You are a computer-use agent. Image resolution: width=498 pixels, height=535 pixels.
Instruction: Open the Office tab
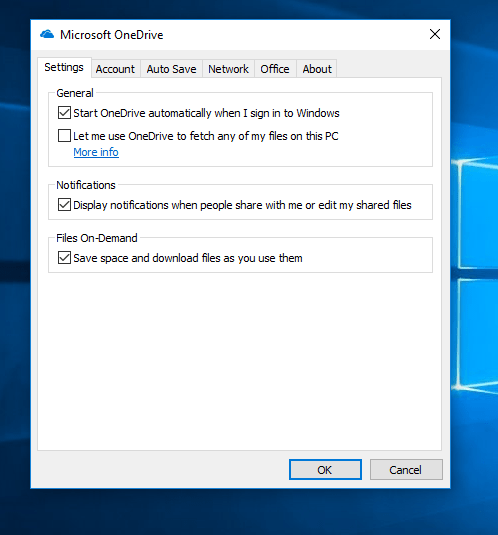pos(275,69)
